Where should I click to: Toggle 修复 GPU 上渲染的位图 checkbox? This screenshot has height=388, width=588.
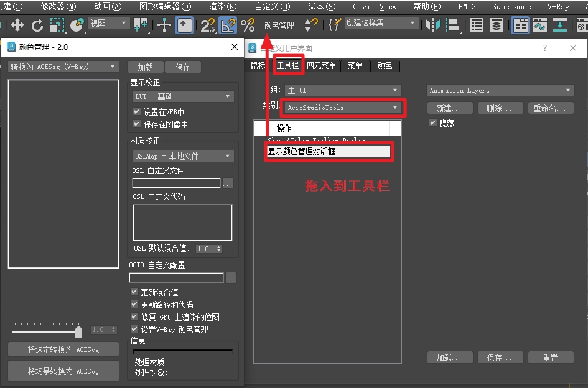tap(134, 316)
